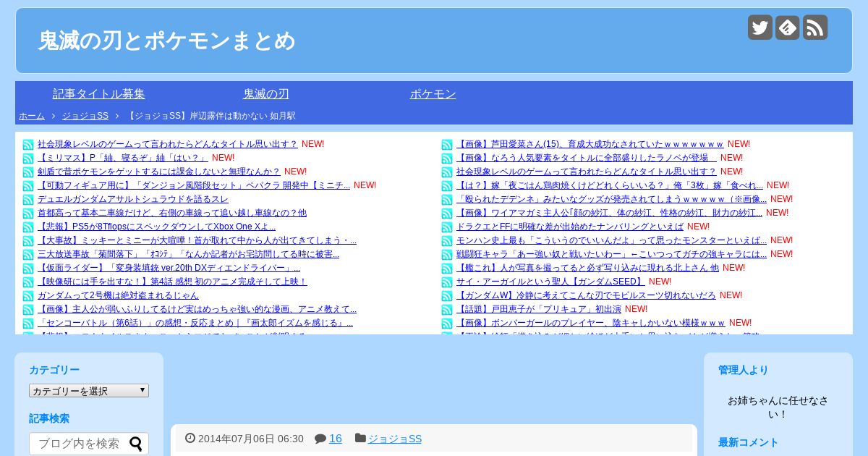Click RSS icon beside 【可動フィギュア用に】 article

tap(28, 186)
